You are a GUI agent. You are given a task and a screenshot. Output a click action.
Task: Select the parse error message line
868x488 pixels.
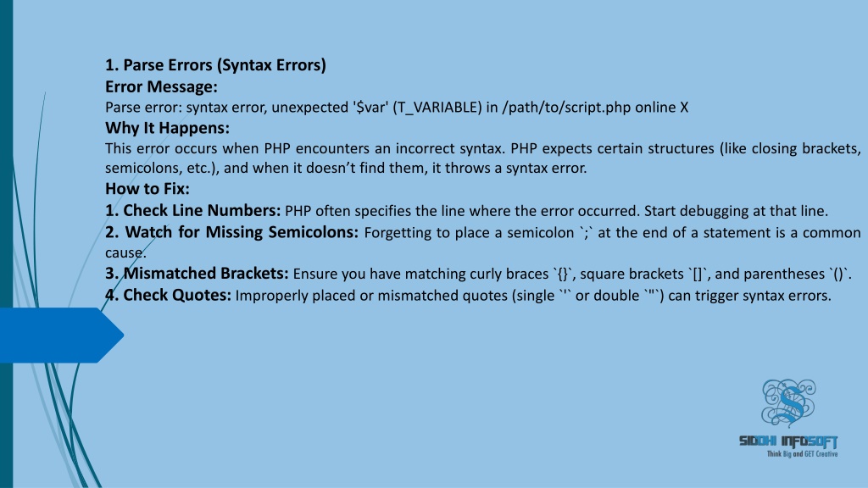(397, 108)
